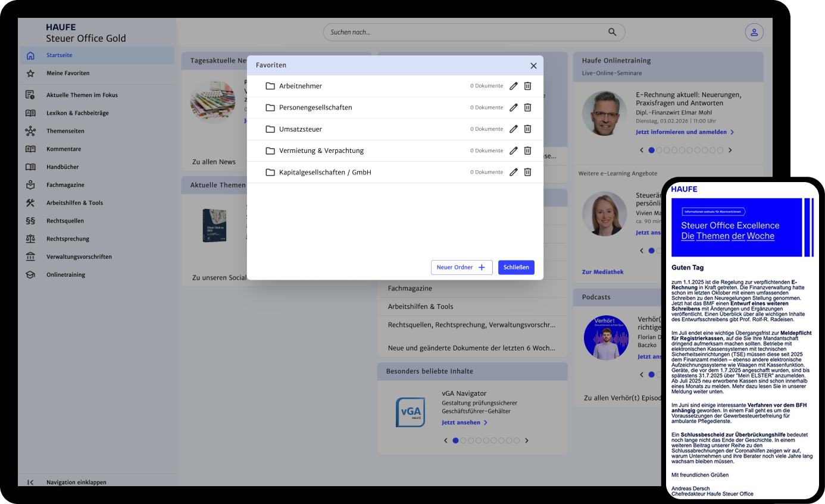Remove the Personengesellschaften folder with trash icon
825x504 pixels.
(527, 108)
